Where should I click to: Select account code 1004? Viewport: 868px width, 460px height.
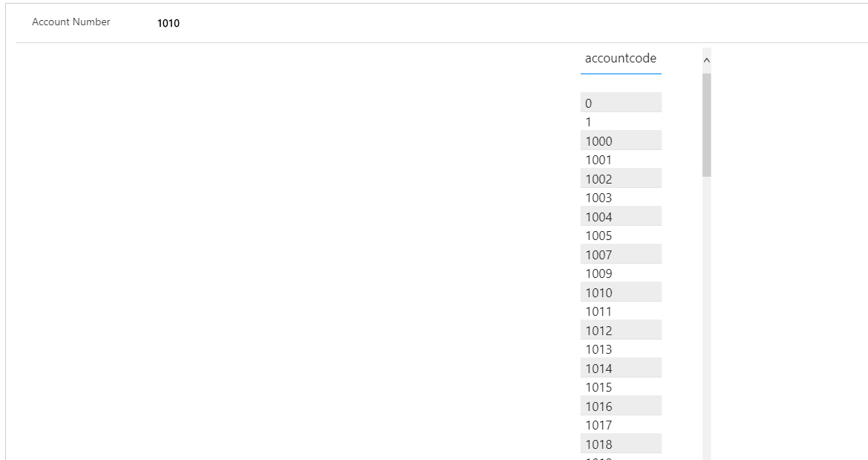[620, 216]
